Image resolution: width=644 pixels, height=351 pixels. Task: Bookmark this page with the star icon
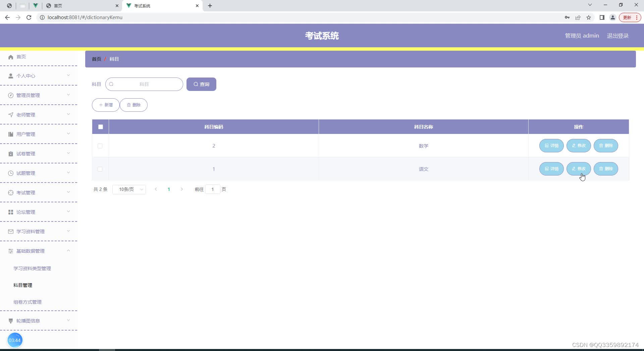coord(589,17)
